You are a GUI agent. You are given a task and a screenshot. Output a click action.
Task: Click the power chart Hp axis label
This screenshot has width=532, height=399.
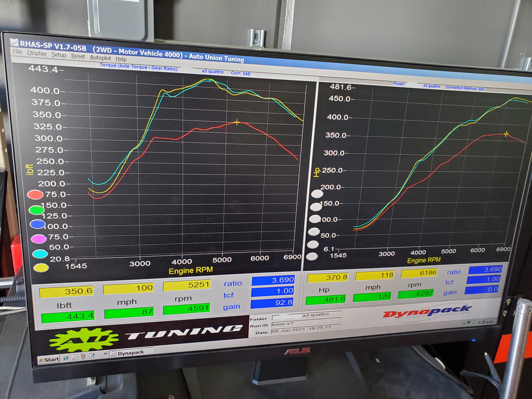pos(317,172)
